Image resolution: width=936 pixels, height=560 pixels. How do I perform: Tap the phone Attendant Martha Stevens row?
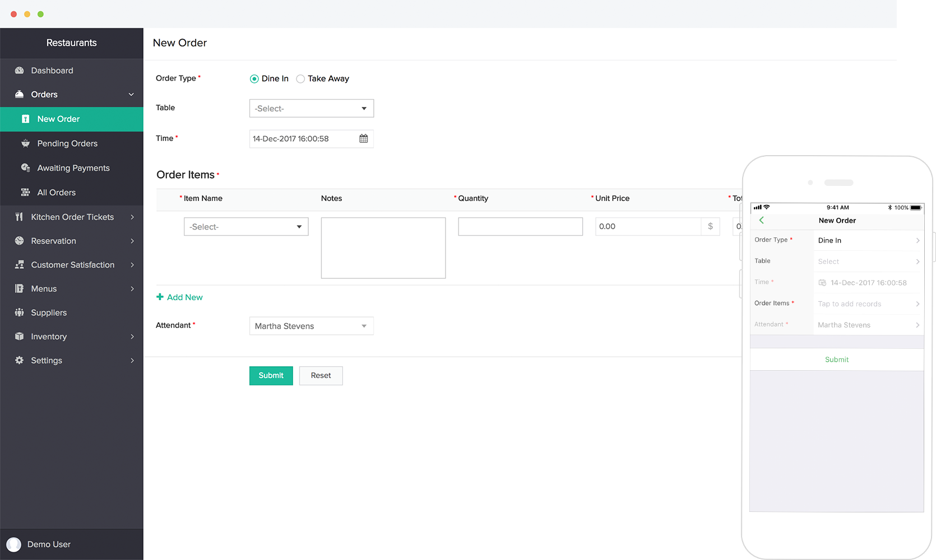pos(837,325)
